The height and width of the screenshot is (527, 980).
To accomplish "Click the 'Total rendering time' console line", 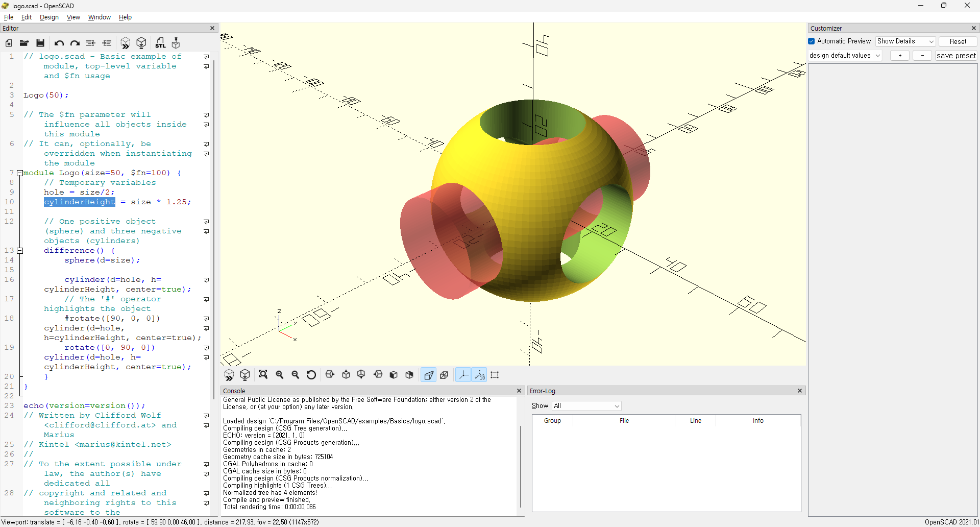I will click(x=269, y=507).
